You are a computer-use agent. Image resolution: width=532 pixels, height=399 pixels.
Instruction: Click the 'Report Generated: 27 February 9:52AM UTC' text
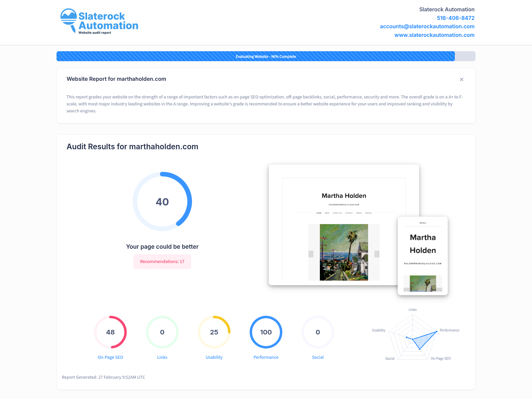(x=103, y=377)
